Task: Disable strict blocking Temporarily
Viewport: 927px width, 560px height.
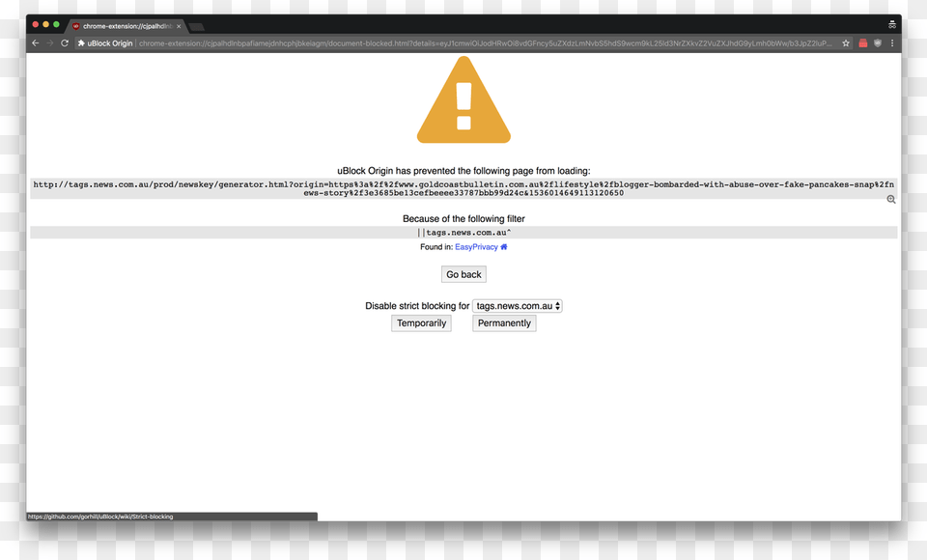Action: (422, 323)
